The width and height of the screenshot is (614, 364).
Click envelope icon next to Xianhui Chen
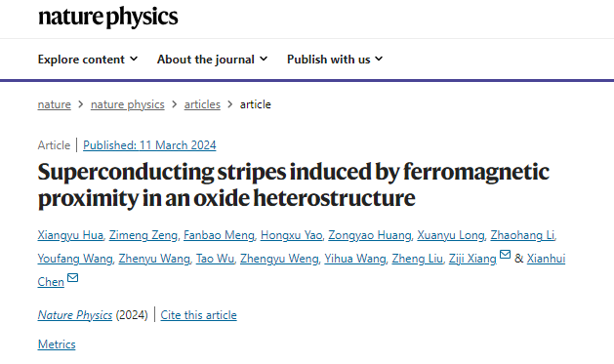pyautogui.click(x=73, y=278)
